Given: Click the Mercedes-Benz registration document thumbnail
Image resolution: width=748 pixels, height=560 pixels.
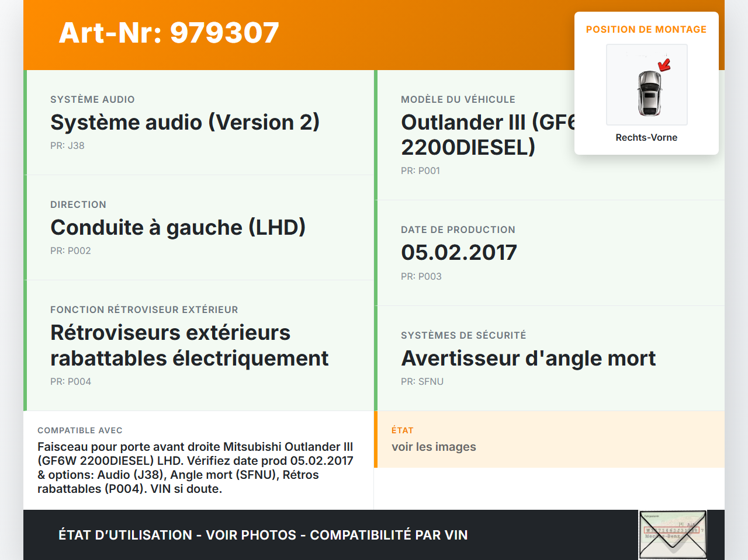Looking at the screenshot, I should [673, 534].
